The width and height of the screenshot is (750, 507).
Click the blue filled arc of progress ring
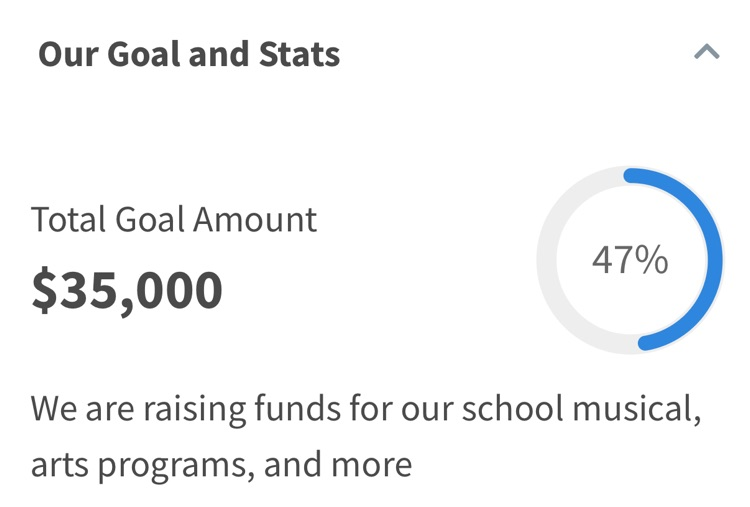click(x=711, y=260)
